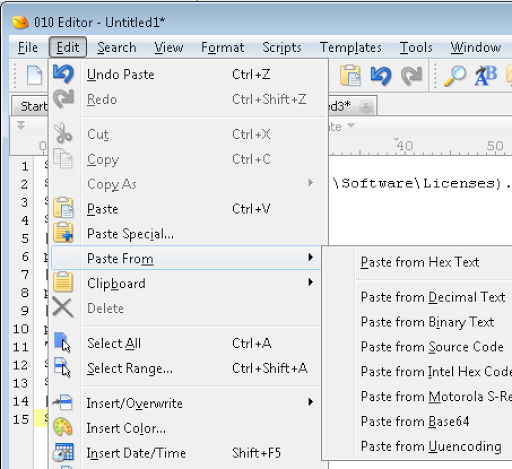Click the Insert/Overwrite icon
Image resolution: width=512 pixels, height=469 pixels.
click(62, 402)
